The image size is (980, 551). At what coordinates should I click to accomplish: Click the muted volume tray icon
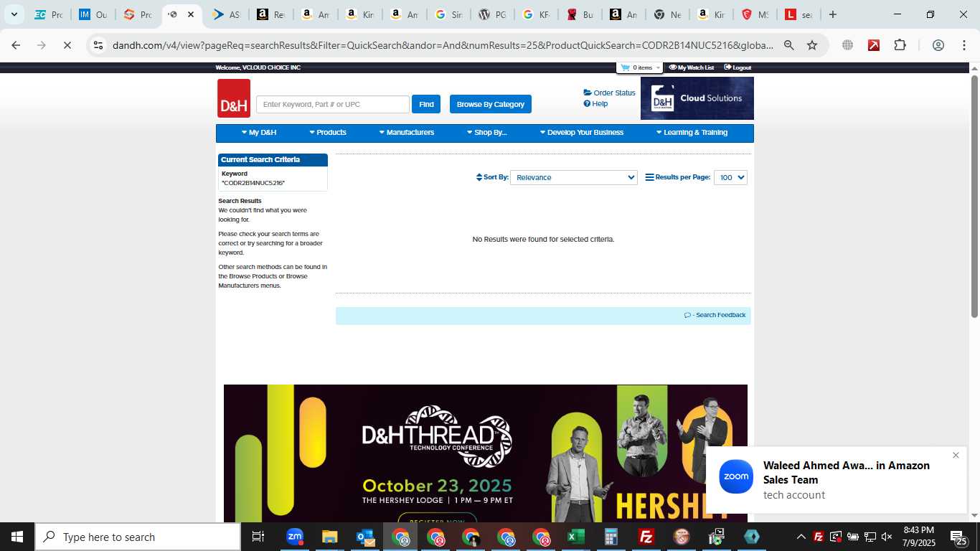[887, 537]
